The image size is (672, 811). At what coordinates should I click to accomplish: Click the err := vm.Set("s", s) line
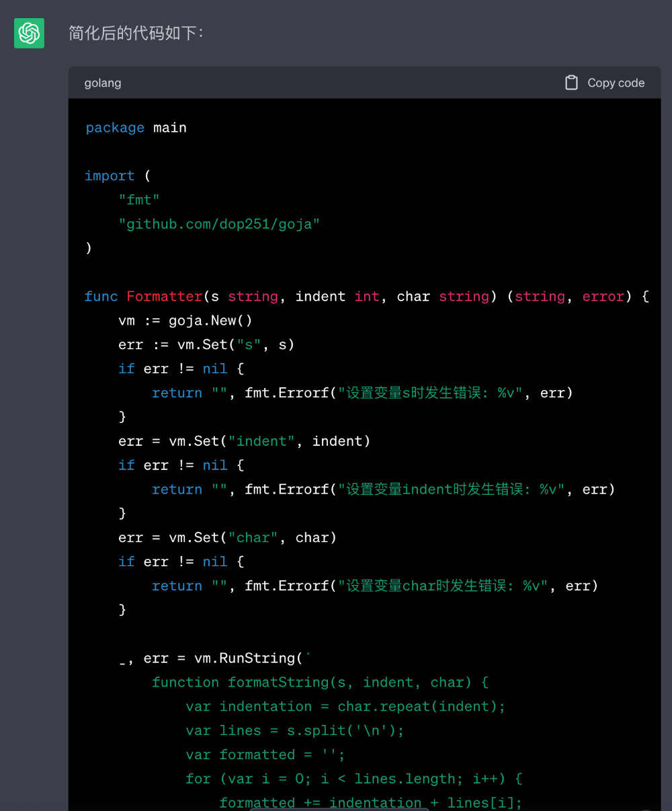pyautogui.click(x=206, y=345)
